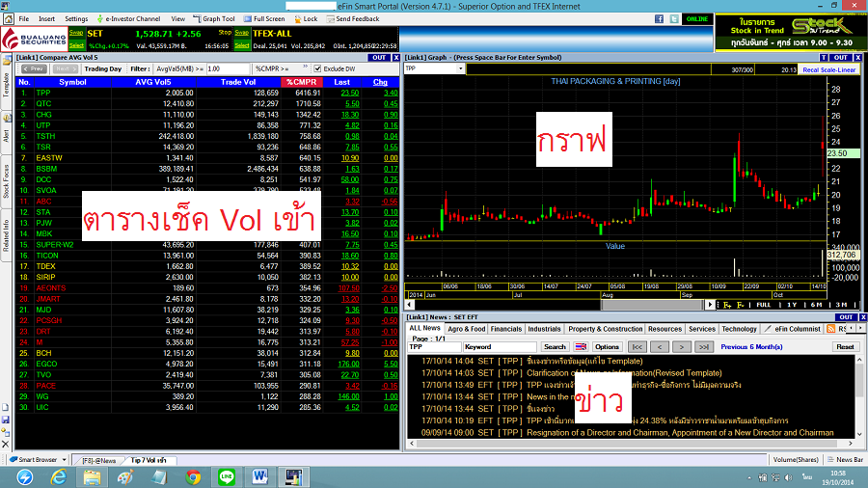
Task: Click the OUT button of the Compare AVG Vol 5 panel
Action: [x=379, y=58]
